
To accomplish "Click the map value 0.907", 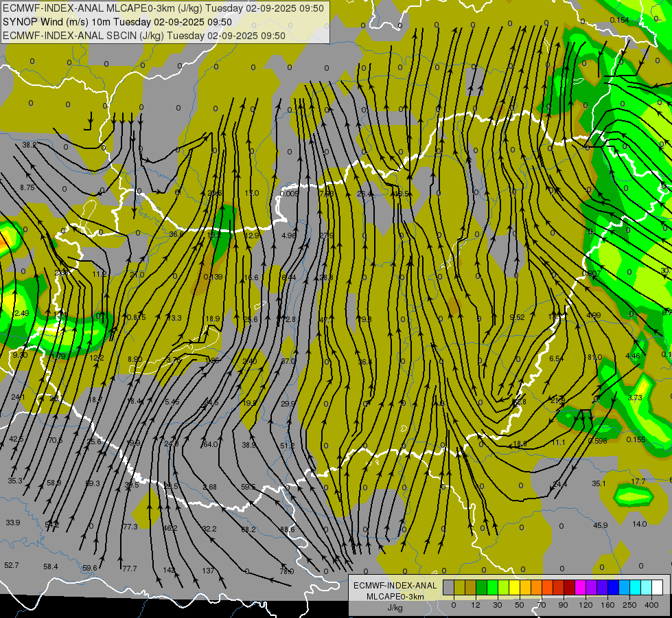I will click(592, 273).
